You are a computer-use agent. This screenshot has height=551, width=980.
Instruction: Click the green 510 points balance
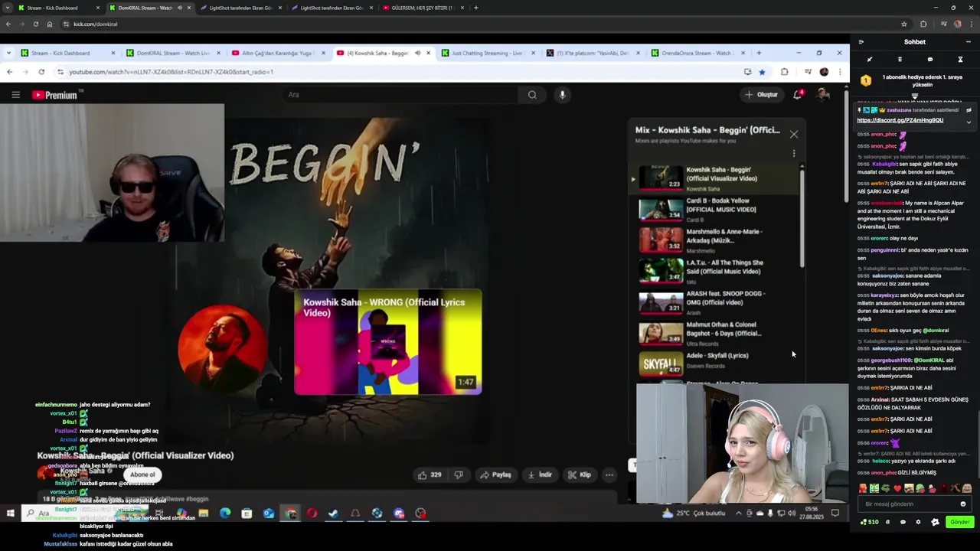pos(869,522)
